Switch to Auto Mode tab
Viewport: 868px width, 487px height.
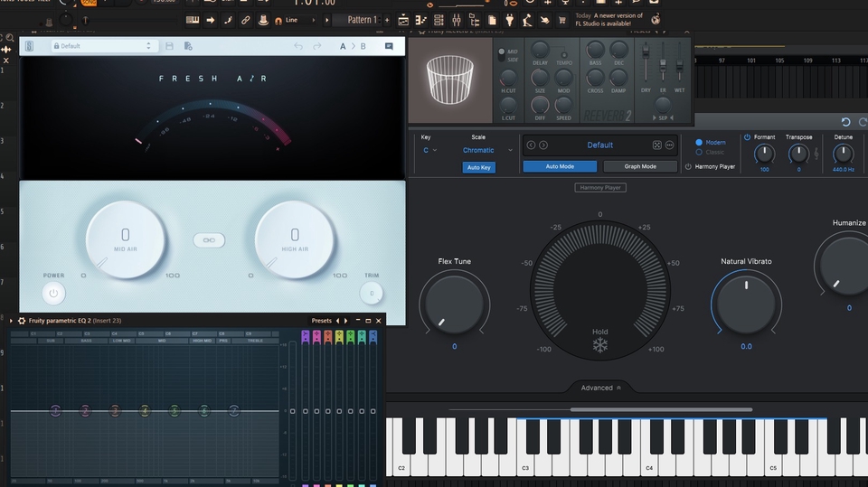tap(560, 166)
